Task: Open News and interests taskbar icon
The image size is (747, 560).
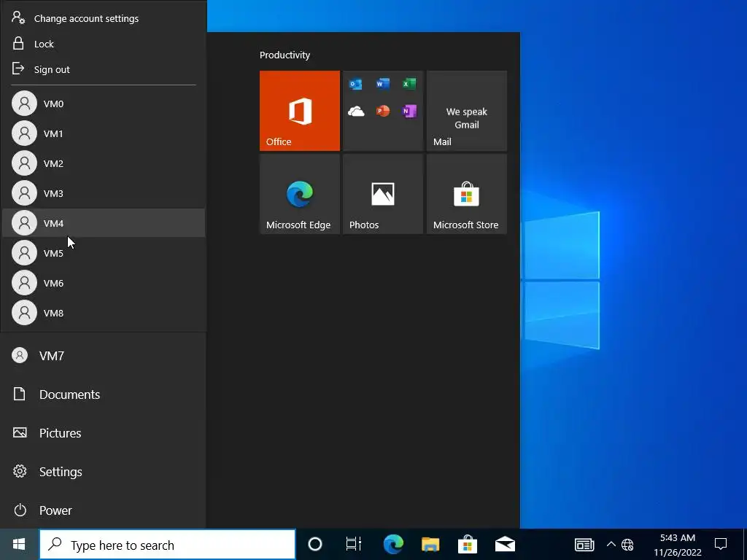Action: coord(584,544)
